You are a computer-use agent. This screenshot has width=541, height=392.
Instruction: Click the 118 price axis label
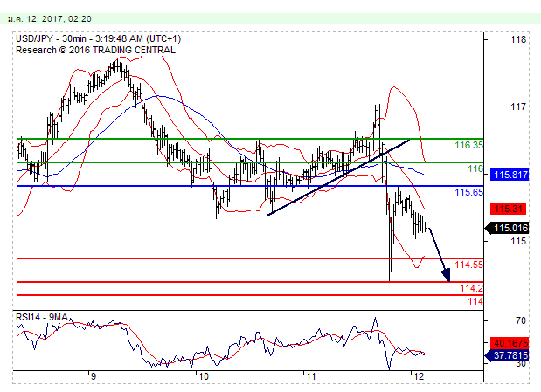(x=518, y=39)
